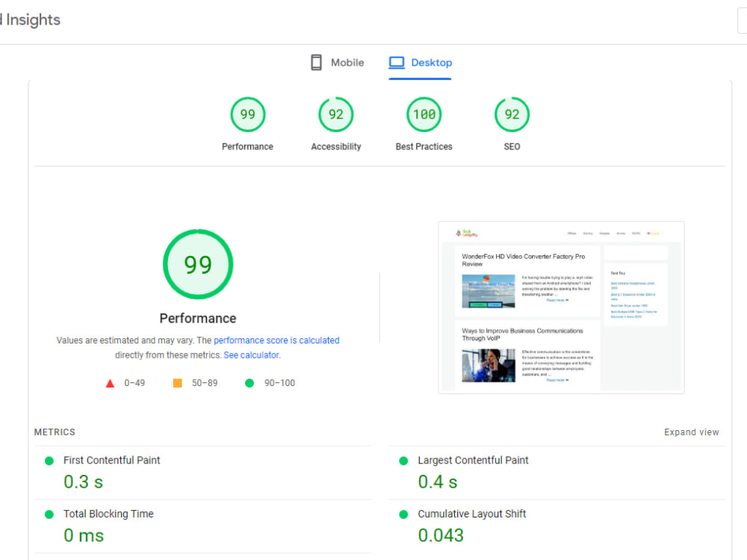Open the 'See calculator' link
Image resolution: width=747 pixels, height=560 pixels.
pyautogui.click(x=252, y=355)
